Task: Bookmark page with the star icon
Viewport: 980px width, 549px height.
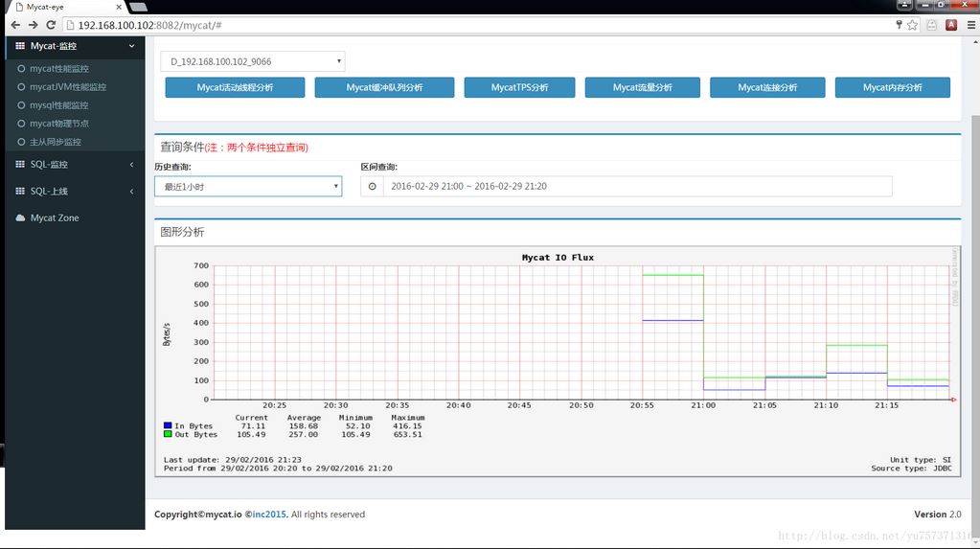Action: click(x=913, y=25)
